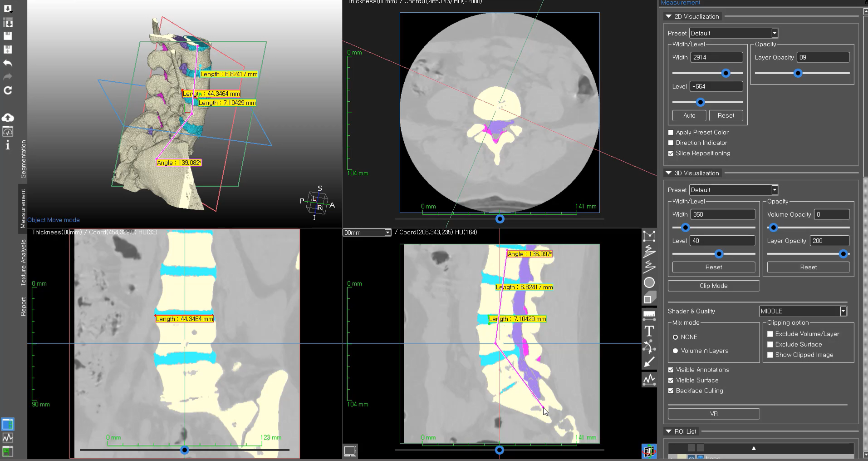Choose the text annotation tool
Viewport: 868px width, 461px height.
(x=649, y=331)
